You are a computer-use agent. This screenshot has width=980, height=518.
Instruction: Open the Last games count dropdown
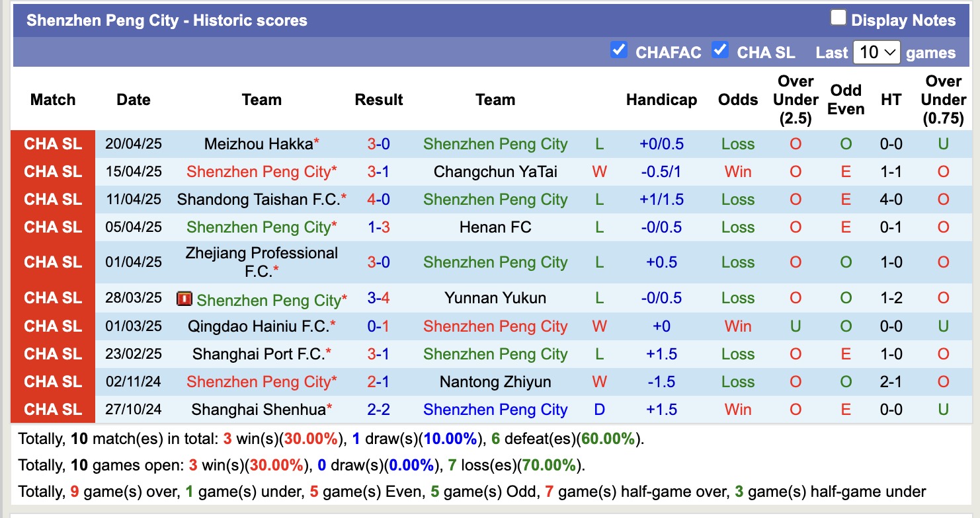878,52
